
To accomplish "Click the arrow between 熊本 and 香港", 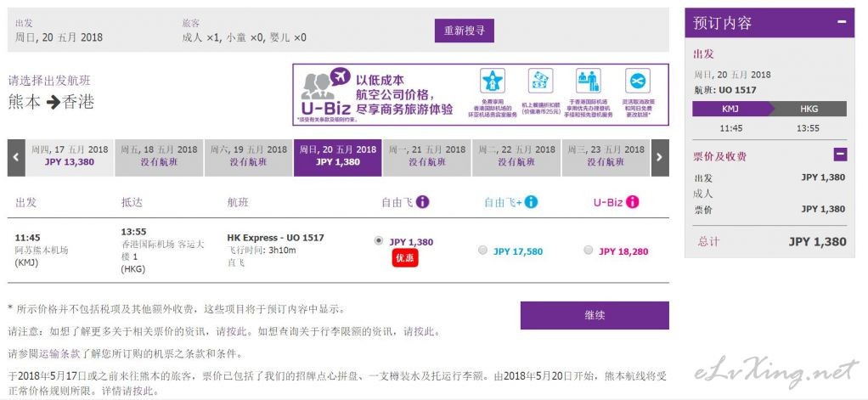I will (54, 103).
